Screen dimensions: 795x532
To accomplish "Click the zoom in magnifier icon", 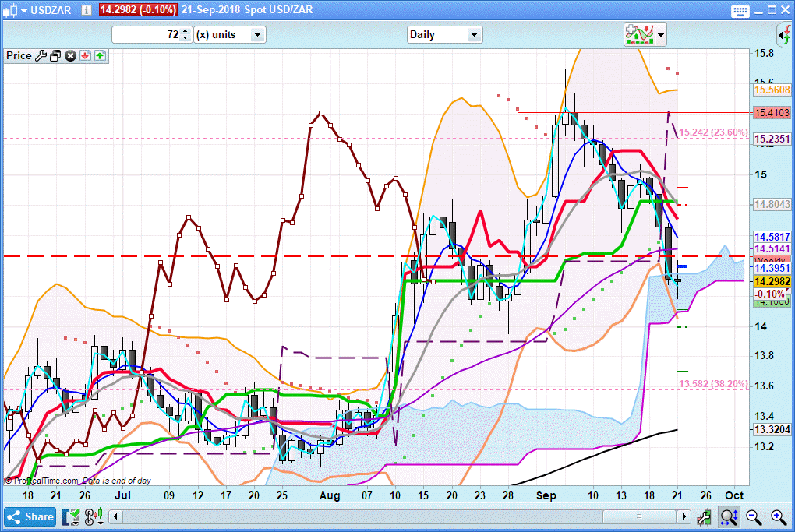I will tap(779, 517).
